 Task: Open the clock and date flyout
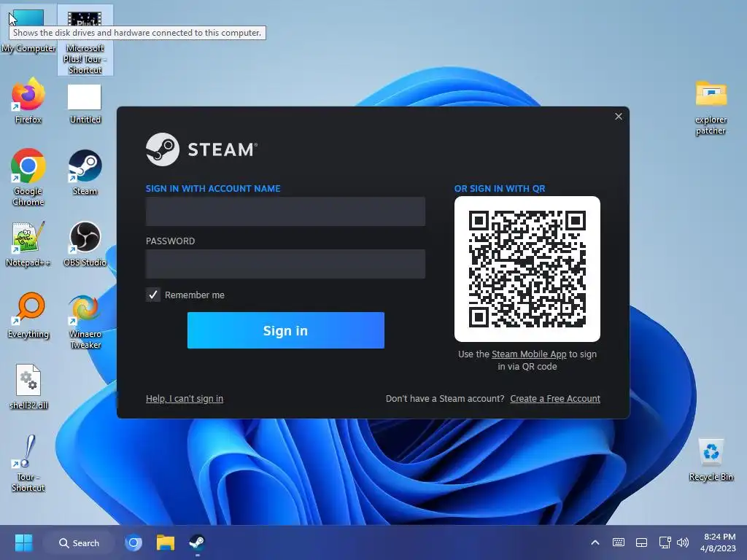719,542
